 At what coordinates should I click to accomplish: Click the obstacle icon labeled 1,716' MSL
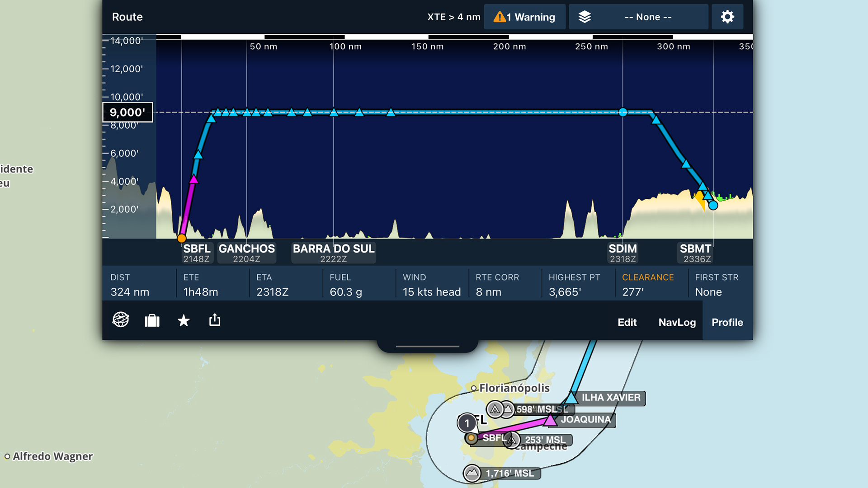click(472, 473)
